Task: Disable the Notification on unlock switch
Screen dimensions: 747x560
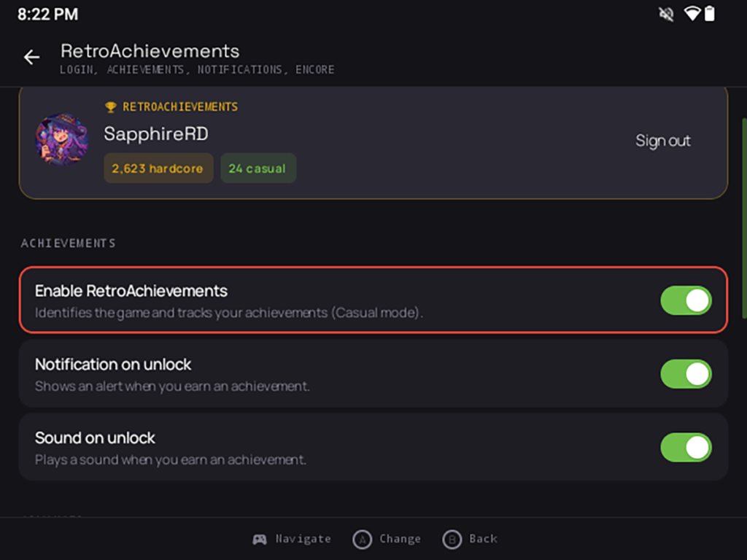Action: (x=686, y=374)
